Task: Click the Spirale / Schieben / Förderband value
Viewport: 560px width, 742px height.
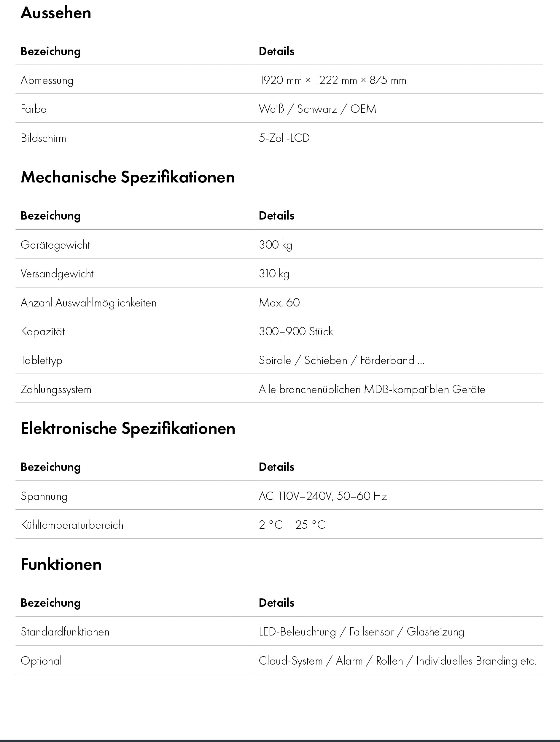Action: (341, 360)
